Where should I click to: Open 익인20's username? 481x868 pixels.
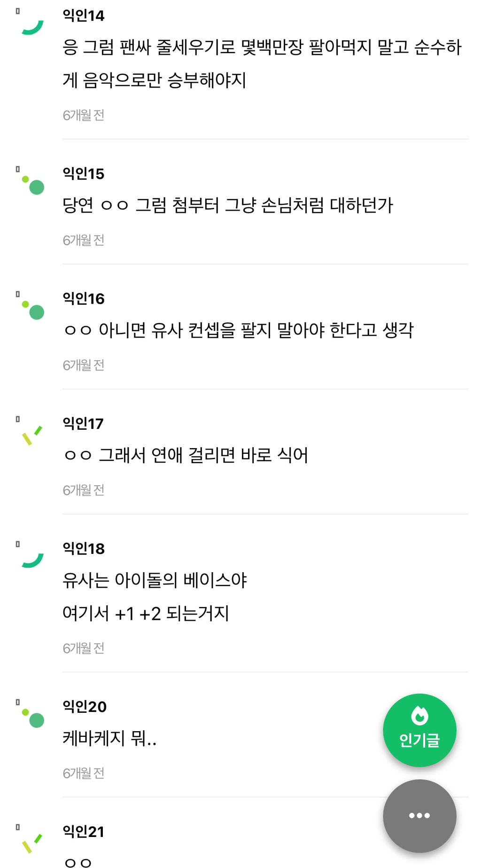(x=85, y=706)
